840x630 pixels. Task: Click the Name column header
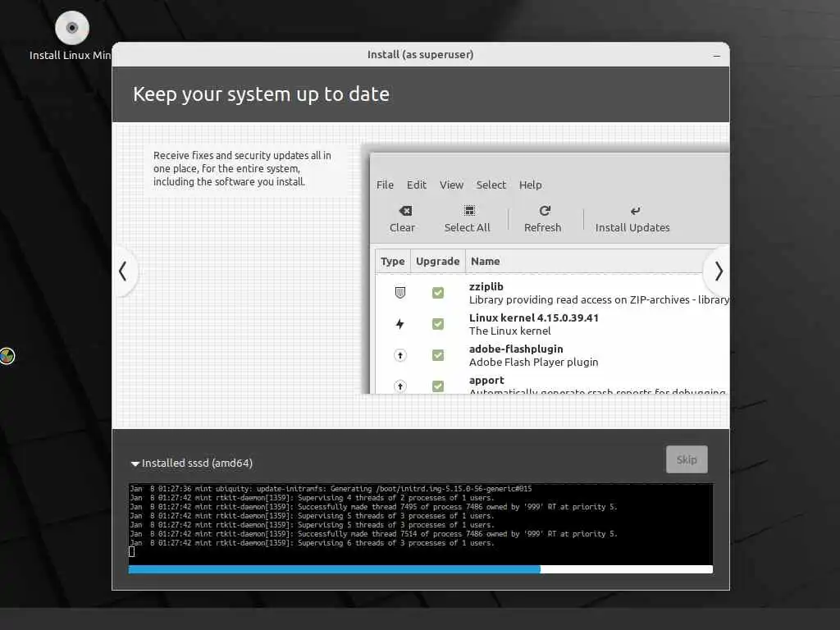[584, 262]
